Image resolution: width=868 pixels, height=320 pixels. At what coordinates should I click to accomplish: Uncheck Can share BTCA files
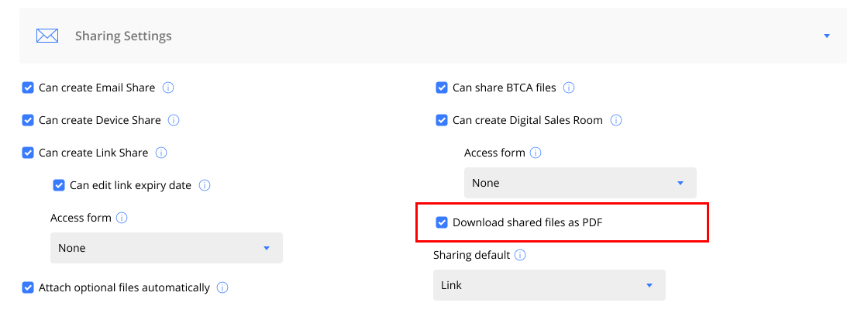coord(441,88)
